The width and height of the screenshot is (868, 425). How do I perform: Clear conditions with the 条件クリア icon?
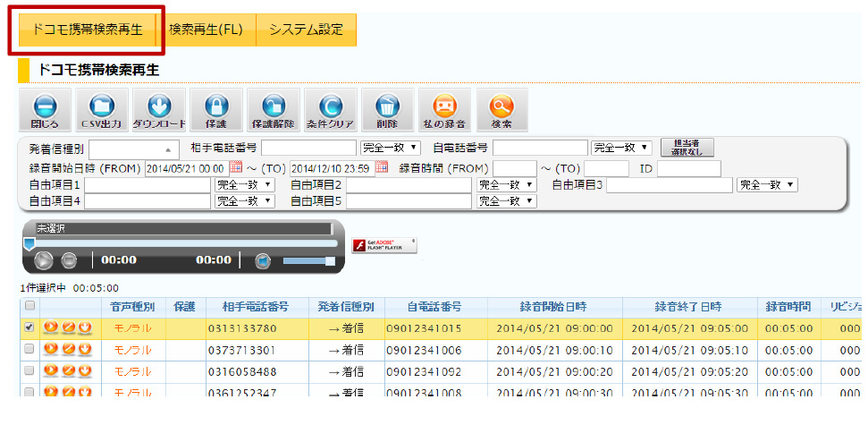[331, 110]
